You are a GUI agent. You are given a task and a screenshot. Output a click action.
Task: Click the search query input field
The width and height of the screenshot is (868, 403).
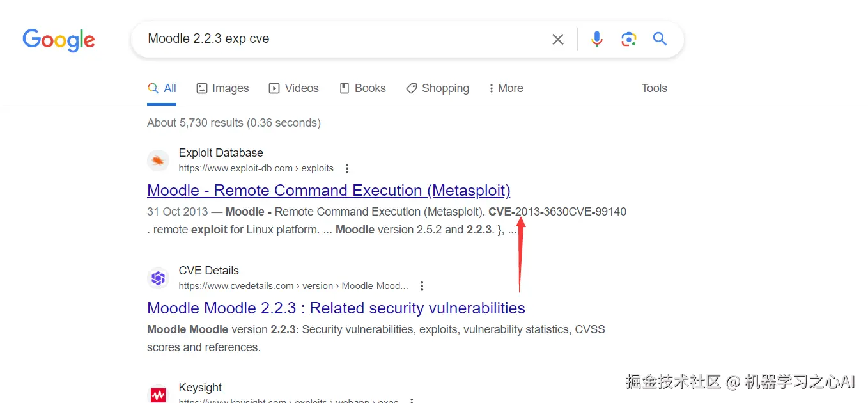click(339, 39)
